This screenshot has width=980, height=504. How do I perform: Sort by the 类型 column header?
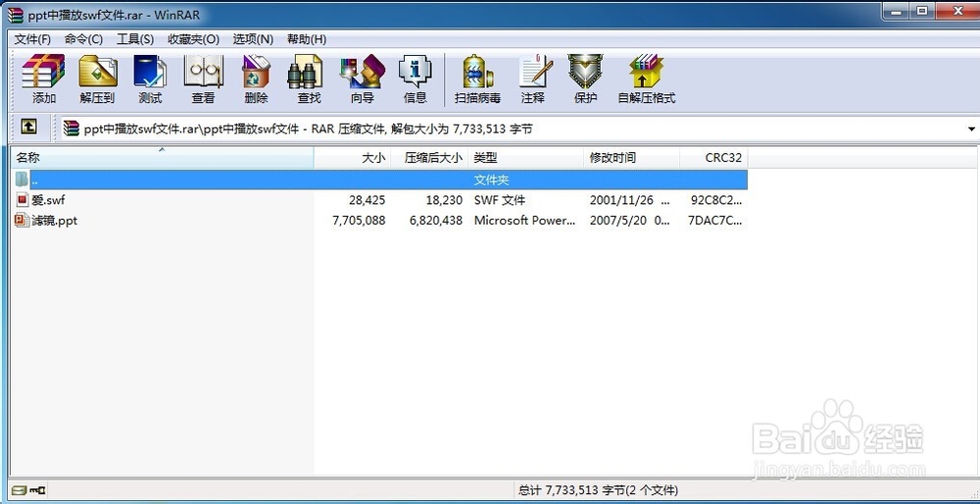(x=525, y=158)
